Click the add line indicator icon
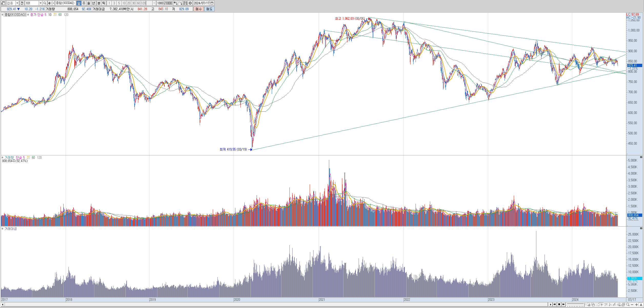The image size is (644, 308). coord(180,3)
